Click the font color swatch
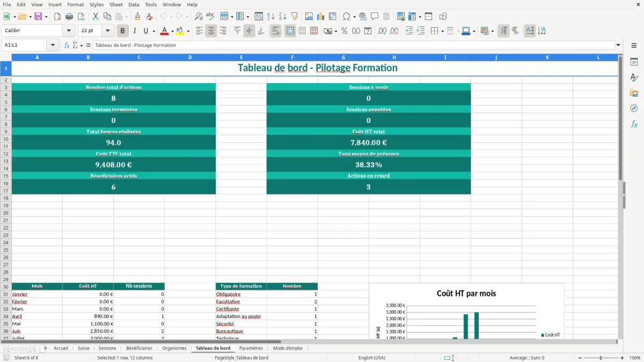 (165, 31)
